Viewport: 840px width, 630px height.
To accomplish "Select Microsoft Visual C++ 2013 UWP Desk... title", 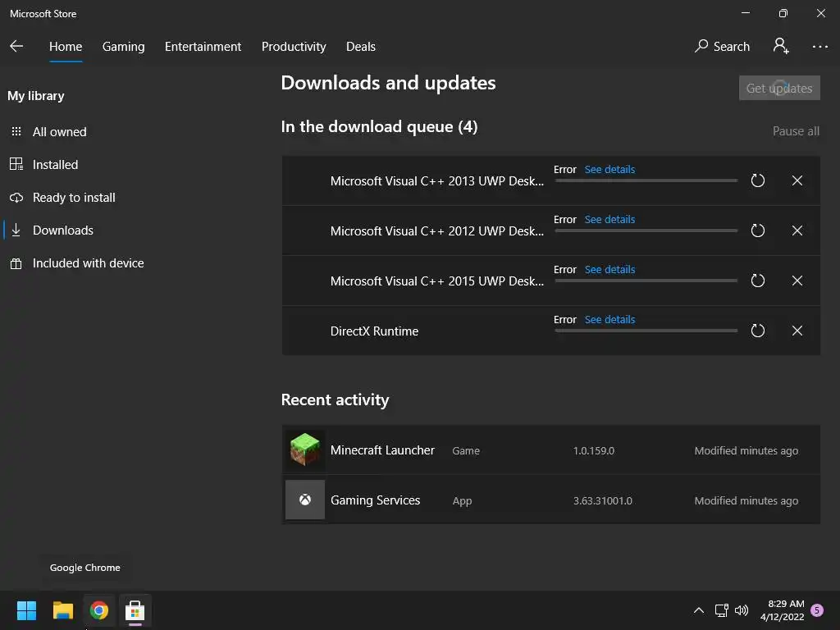I will click(x=436, y=181).
